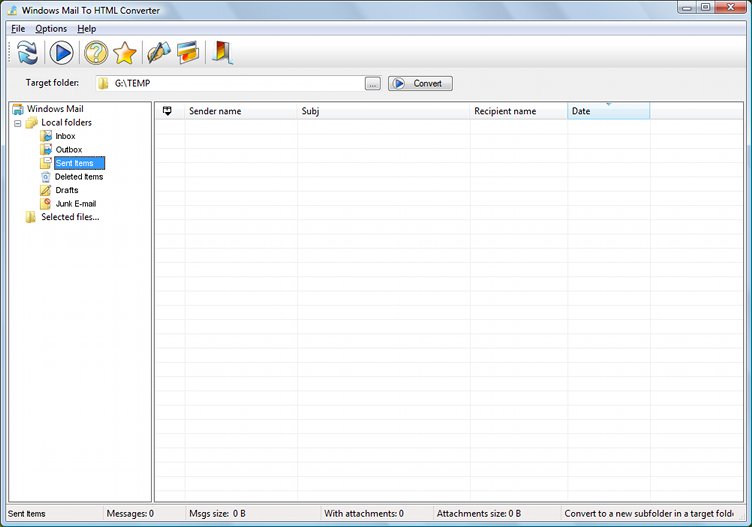This screenshot has width=752, height=527.
Task: Maximize the converter window
Action: [705, 7]
